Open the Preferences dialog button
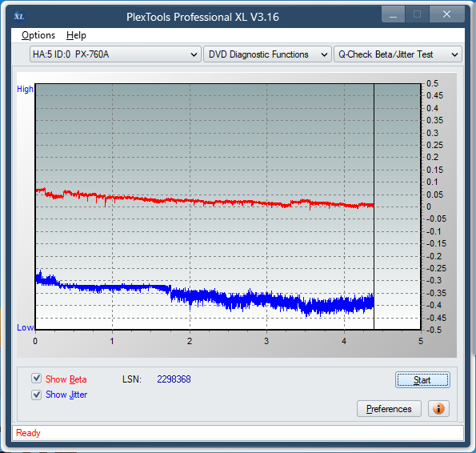 point(389,409)
